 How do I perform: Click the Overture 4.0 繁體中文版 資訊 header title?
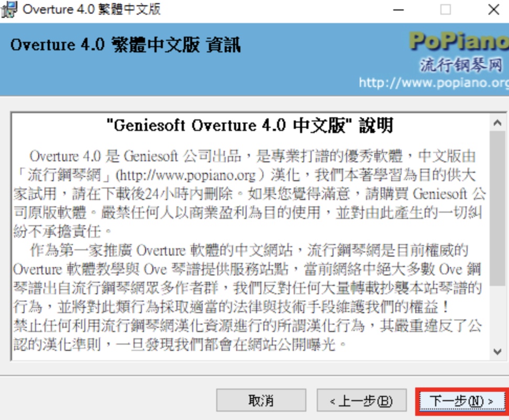pos(126,45)
